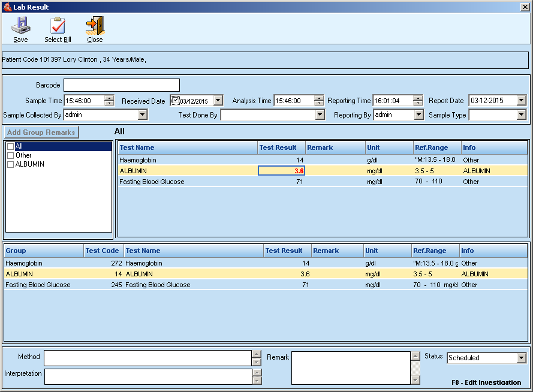
Task: Click the Save floppy disk icon
Action: (20, 25)
